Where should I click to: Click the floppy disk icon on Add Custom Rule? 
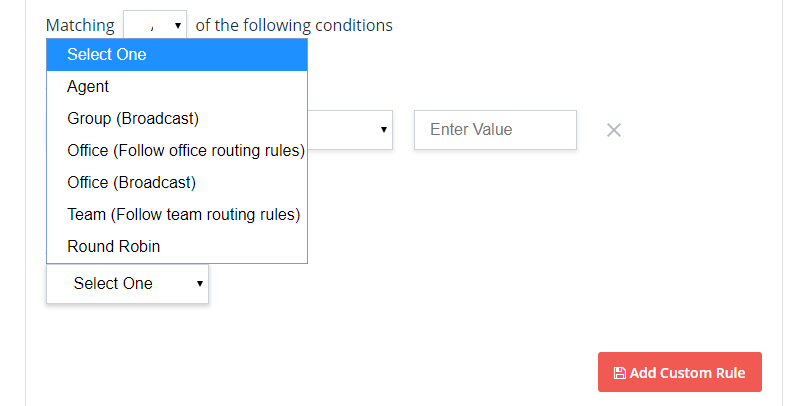point(619,373)
